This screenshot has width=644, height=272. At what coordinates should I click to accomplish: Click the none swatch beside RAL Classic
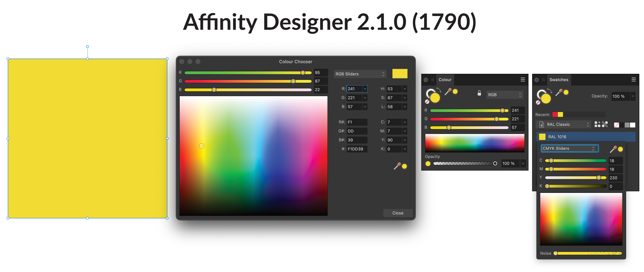click(617, 125)
